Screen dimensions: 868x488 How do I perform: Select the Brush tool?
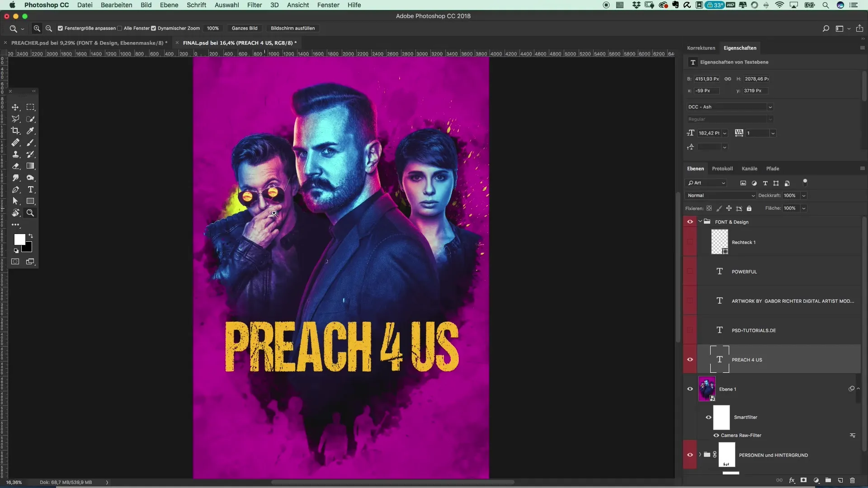click(30, 142)
